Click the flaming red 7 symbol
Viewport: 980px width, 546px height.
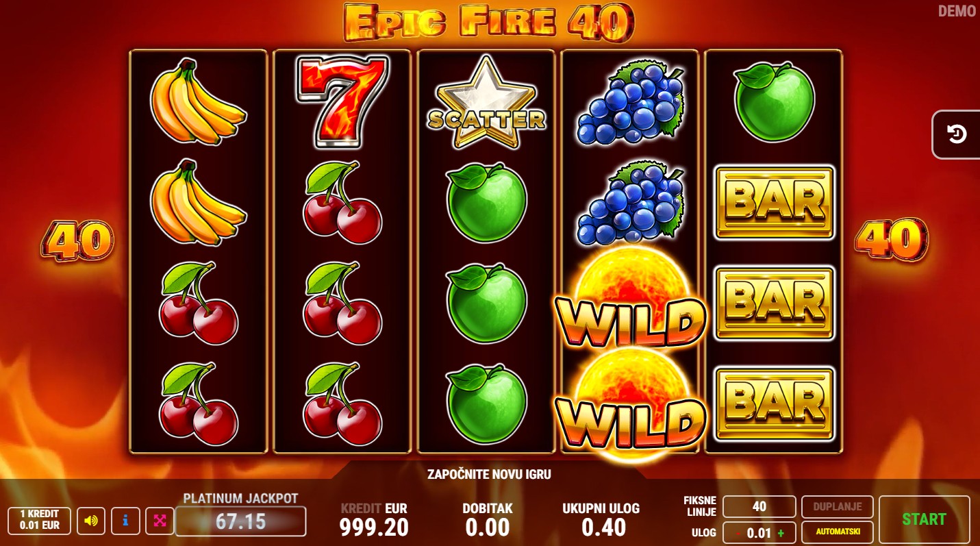[x=342, y=102]
